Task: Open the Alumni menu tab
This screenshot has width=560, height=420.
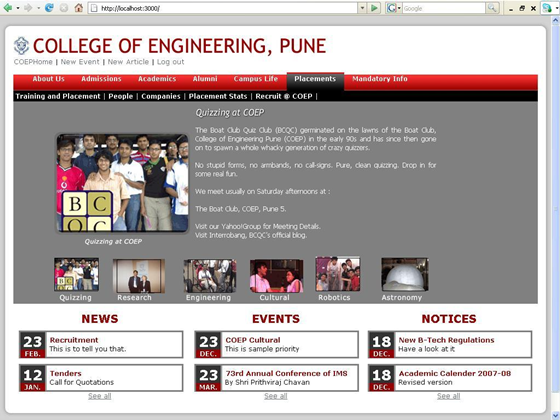Action: click(205, 79)
